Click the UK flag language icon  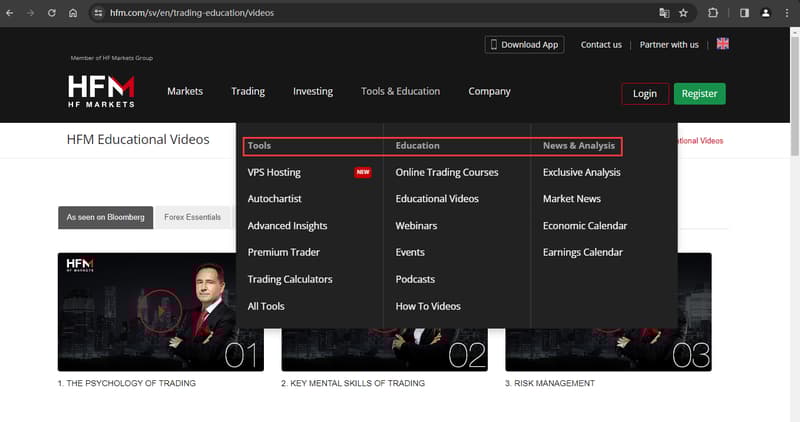(x=722, y=44)
